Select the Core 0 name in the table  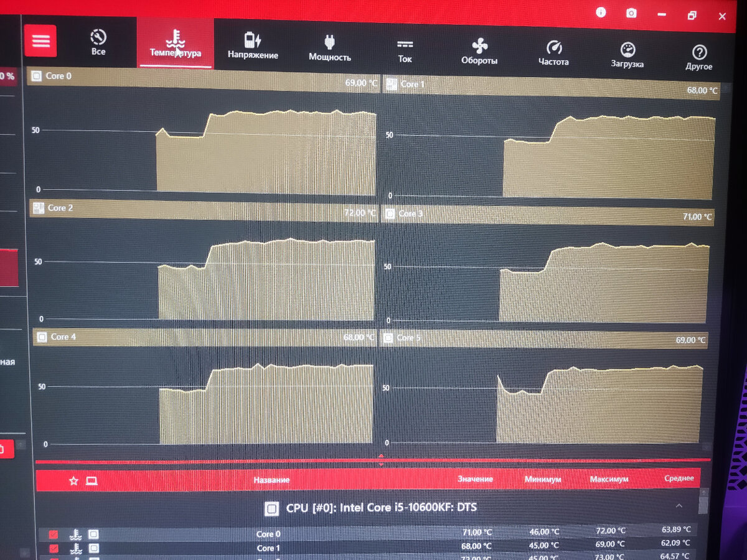coord(268,534)
